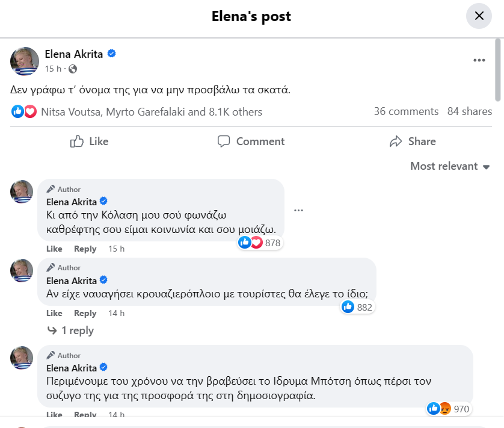This screenshot has height=428, width=504.
Task: Show the 84 shares list
Action: click(469, 111)
